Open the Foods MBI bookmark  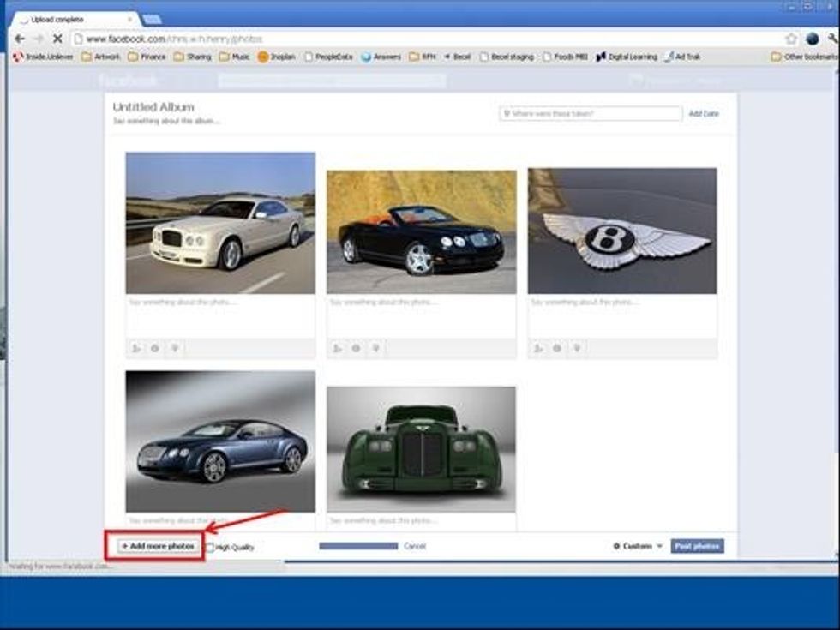click(x=565, y=57)
